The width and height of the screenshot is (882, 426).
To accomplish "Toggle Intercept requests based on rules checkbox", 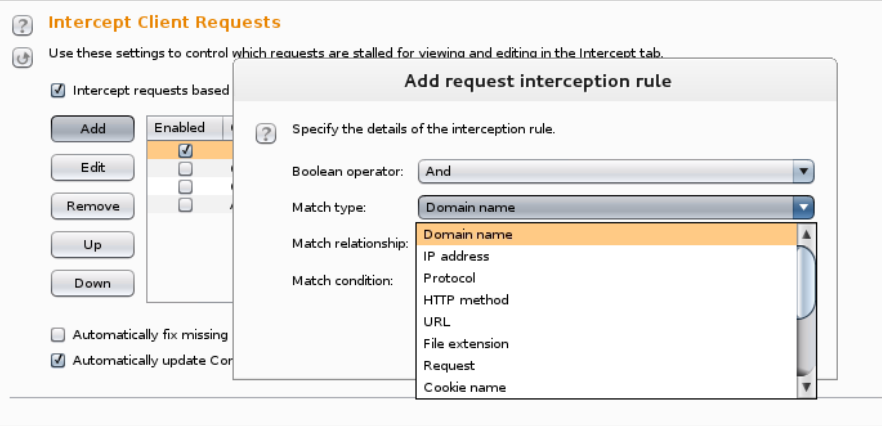I will point(58,90).
